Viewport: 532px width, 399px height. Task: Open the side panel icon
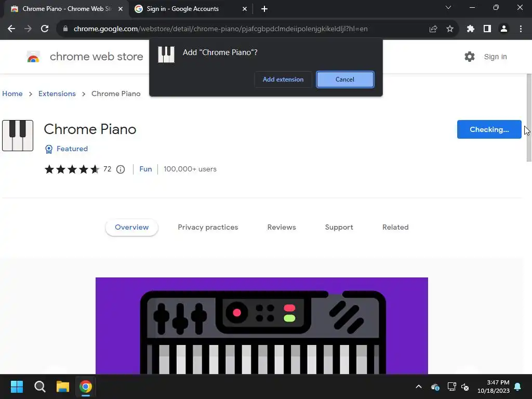(487, 29)
